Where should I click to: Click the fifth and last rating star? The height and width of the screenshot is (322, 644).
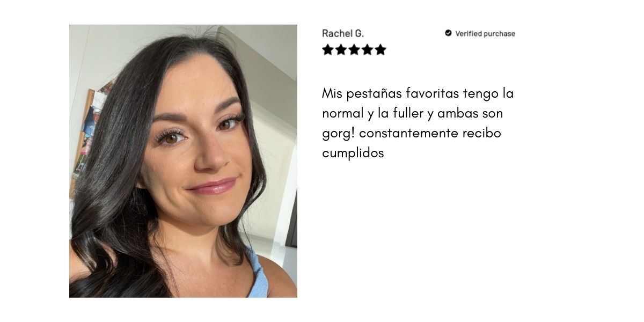point(380,50)
